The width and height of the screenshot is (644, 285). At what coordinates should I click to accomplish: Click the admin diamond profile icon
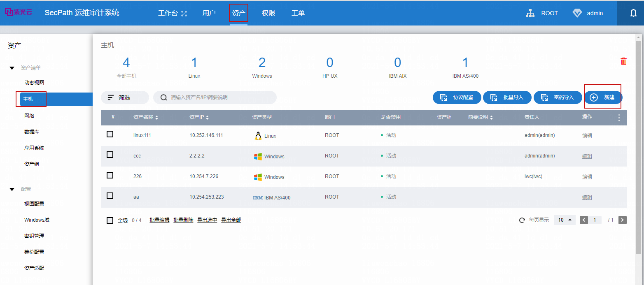pos(577,13)
